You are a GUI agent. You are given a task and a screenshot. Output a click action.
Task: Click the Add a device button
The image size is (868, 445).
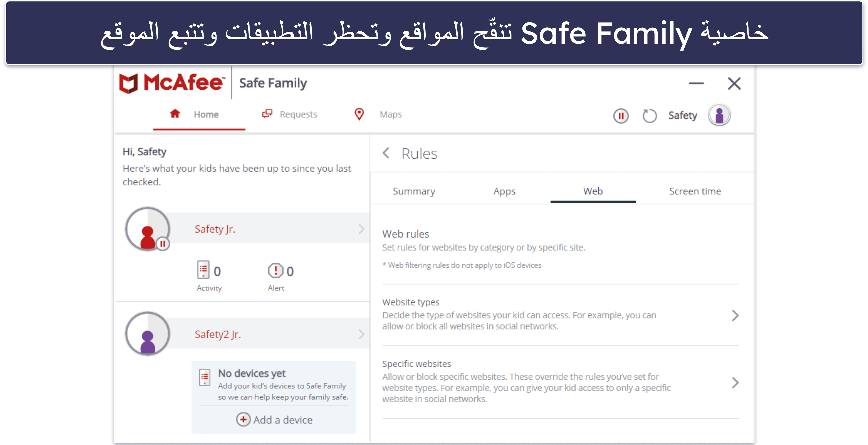274,420
